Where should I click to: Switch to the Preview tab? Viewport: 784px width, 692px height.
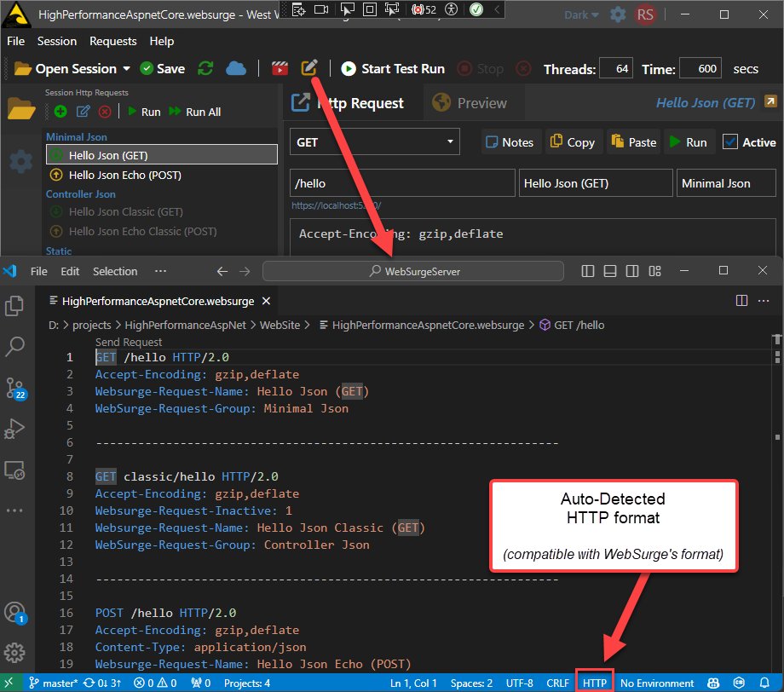[470, 103]
